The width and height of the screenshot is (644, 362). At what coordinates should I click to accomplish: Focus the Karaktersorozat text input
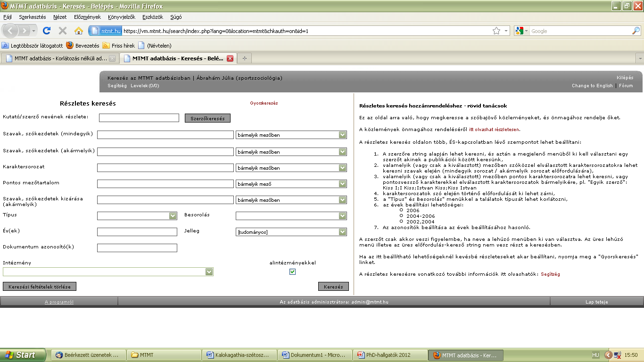(165, 168)
